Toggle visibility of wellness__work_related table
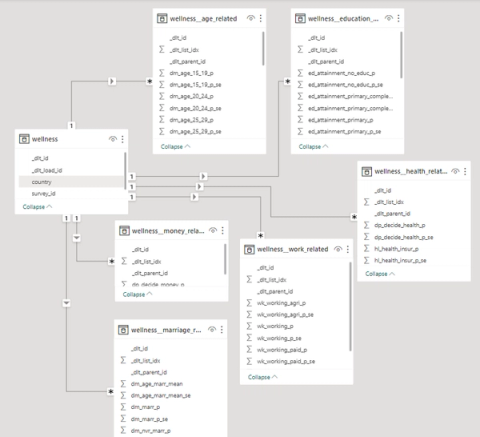This screenshot has height=437, width=480. point(338,249)
